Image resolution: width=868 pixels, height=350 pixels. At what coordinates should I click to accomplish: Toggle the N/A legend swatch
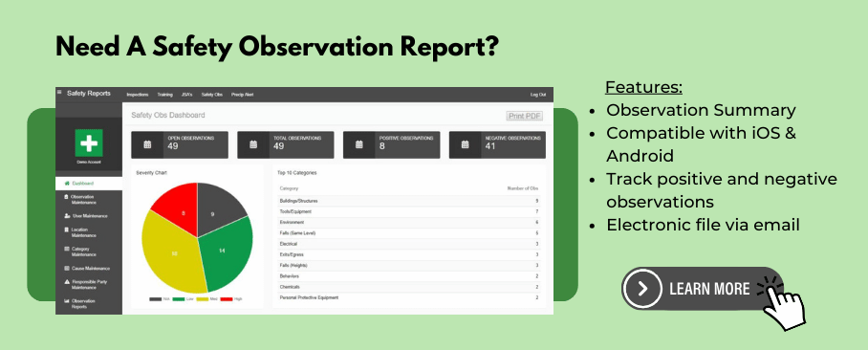pos(156,299)
